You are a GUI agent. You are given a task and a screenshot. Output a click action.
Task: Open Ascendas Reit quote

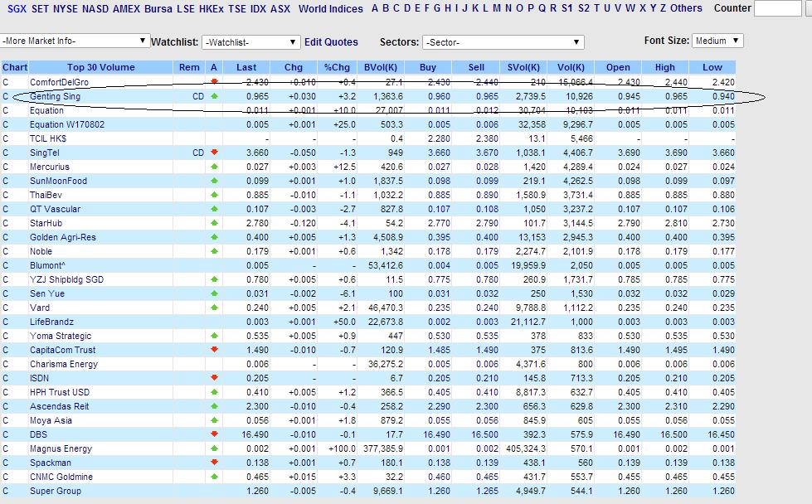pos(59,407)
